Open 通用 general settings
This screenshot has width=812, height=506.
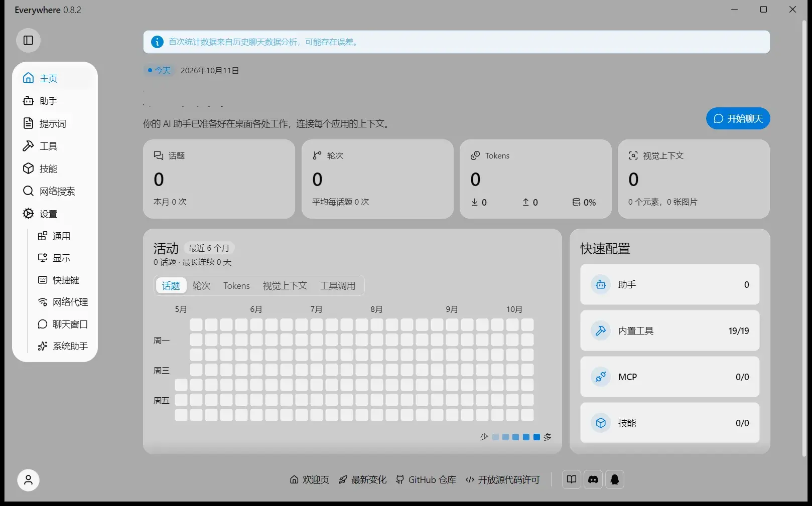[x=62, y=236]
